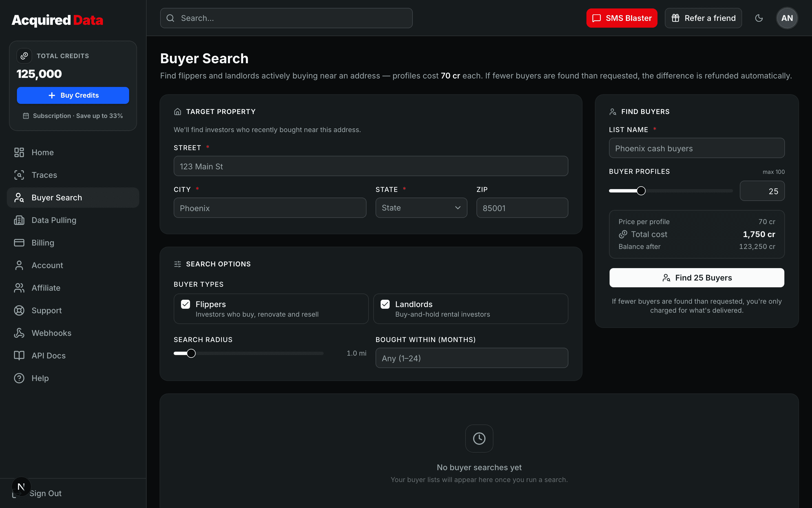
Task: Click the Buyer Profiles slider handle
Action: pos(641,191)
